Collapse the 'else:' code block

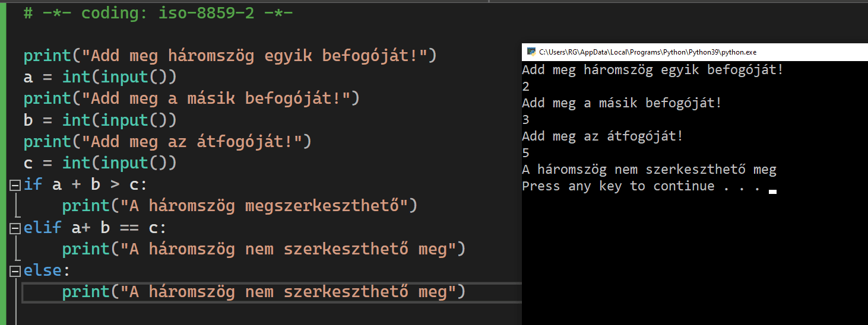[15, 271]
